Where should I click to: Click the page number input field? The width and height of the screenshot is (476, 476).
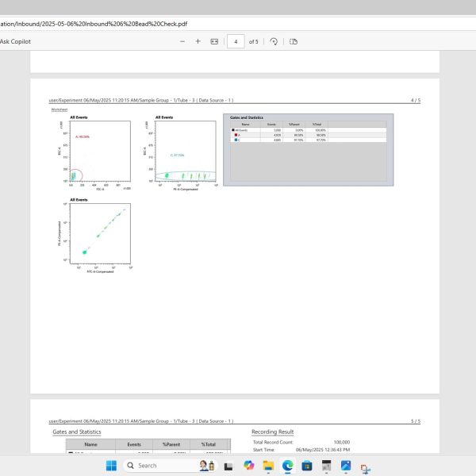coord(236,41)
